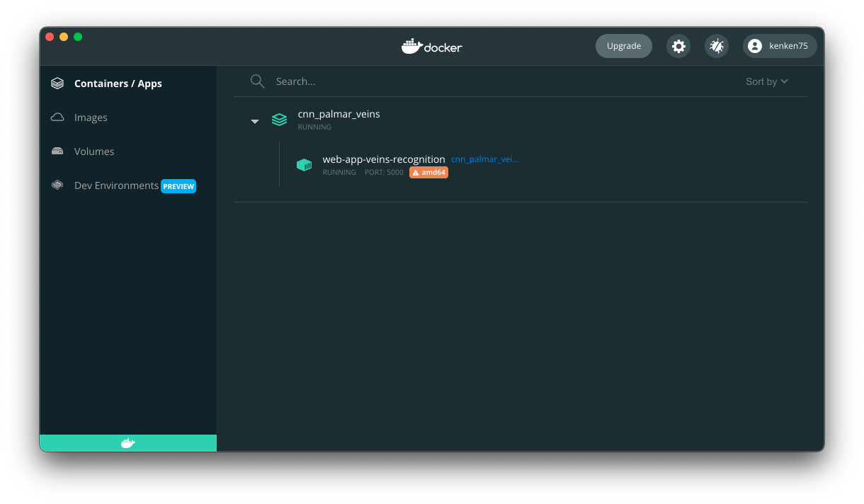Open the cnn_palmar_vei... image link
Viewport: 864px width, 504px height.
[485, 159]
